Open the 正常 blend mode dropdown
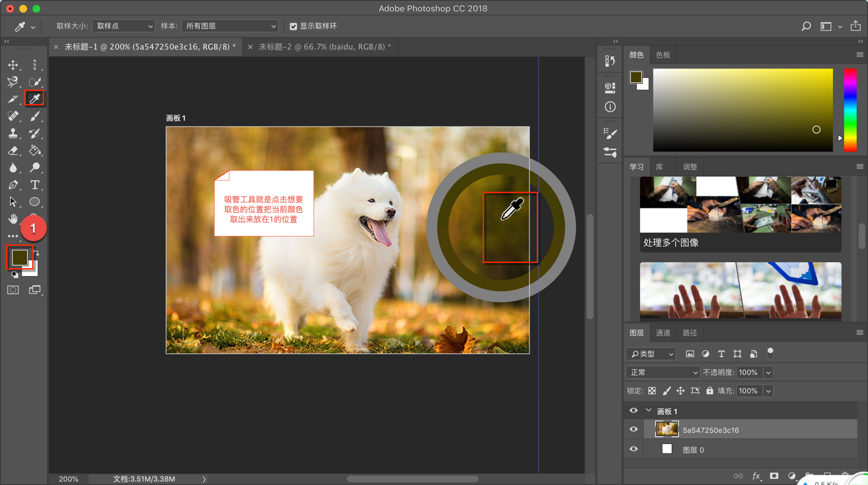 (x=662, y=372)
